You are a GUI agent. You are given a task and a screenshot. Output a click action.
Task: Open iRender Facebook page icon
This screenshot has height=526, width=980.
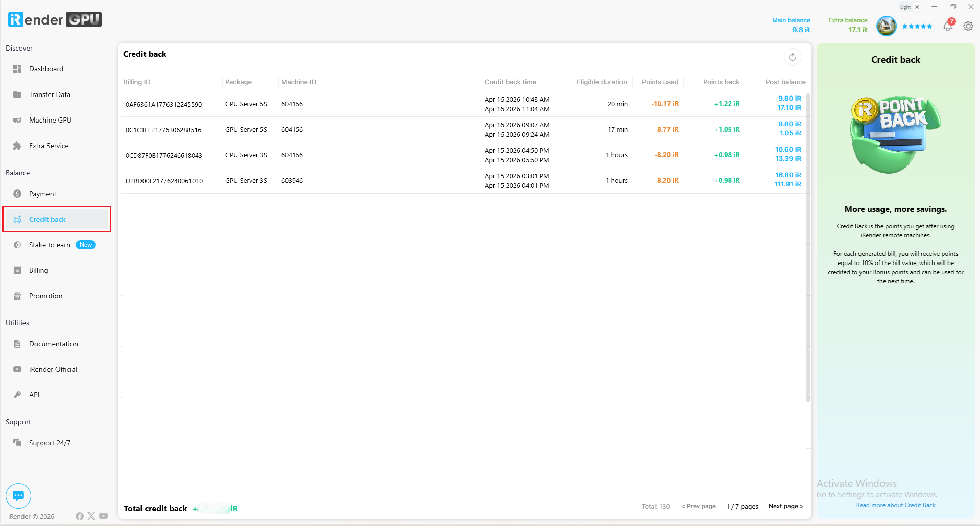(80, 516)
